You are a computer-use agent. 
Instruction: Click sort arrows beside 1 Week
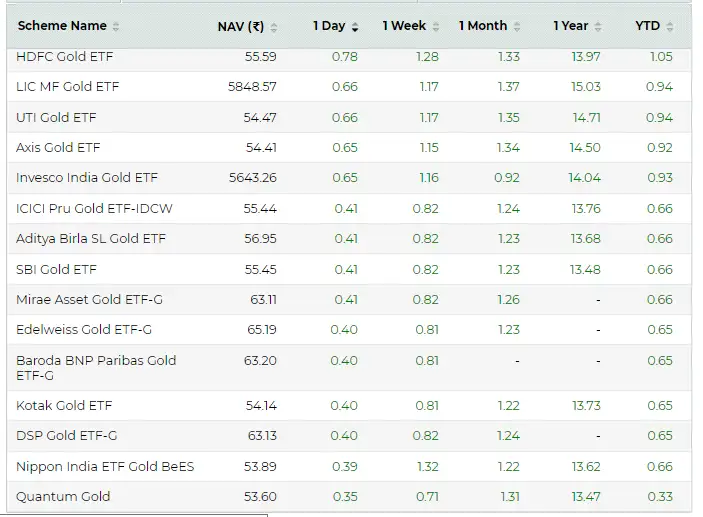point(436,27)
